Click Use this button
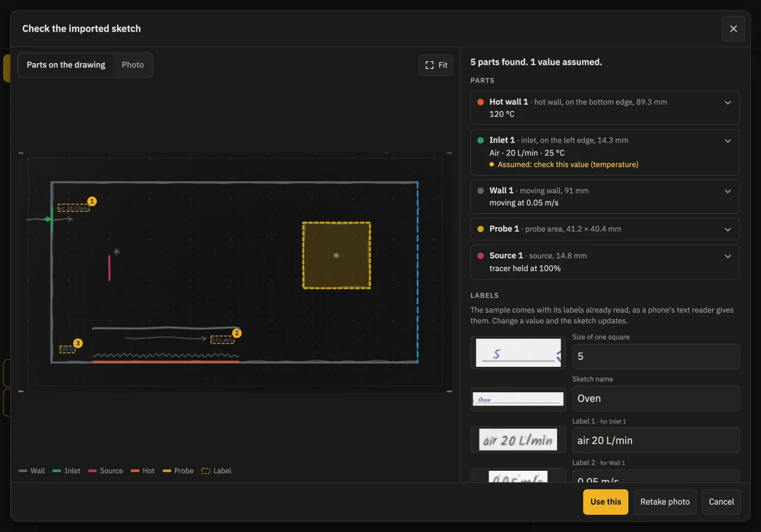Image resolution: width=761 pixels, height=532 pixels. (x=606, y=502)
